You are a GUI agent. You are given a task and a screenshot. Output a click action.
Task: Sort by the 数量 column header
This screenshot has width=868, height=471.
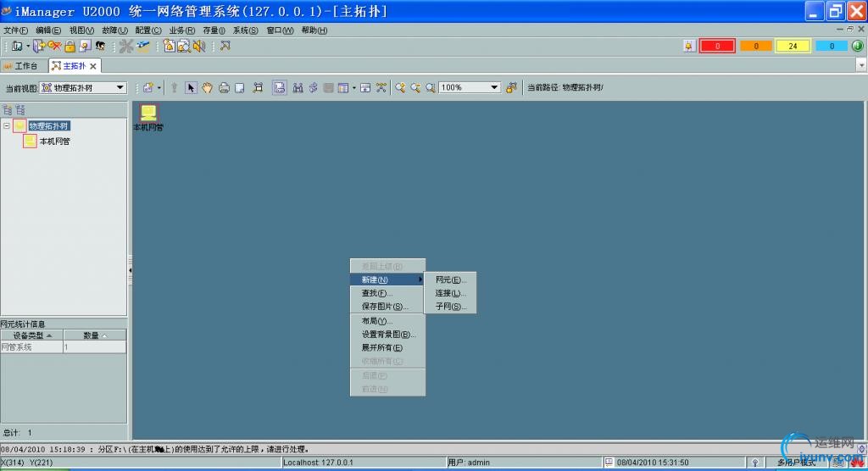coord(95,335)
